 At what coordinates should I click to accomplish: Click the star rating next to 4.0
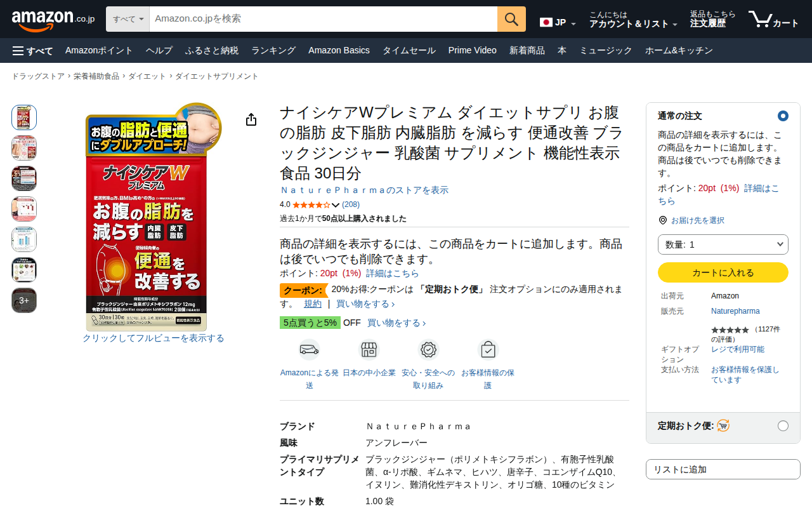311,205
